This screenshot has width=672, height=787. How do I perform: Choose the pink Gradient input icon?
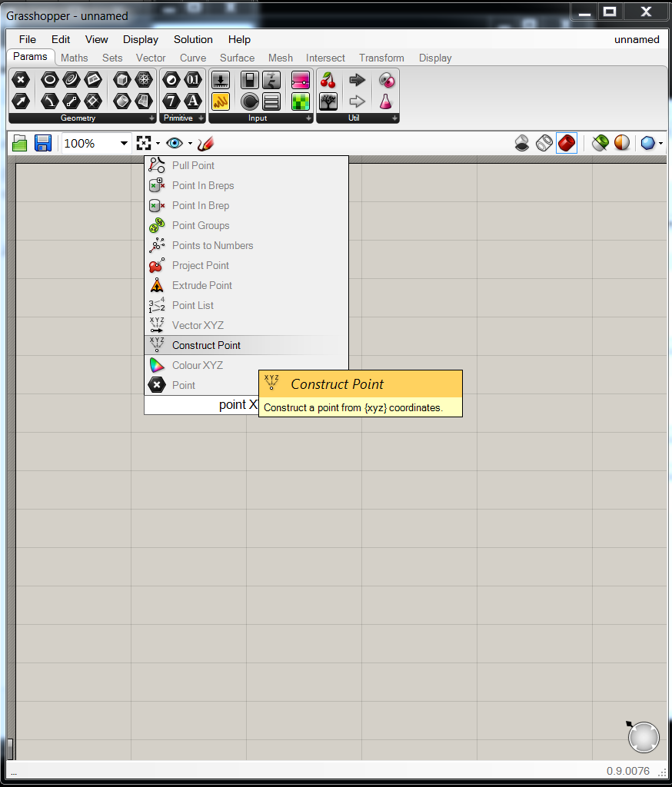[x=301, y=80]
